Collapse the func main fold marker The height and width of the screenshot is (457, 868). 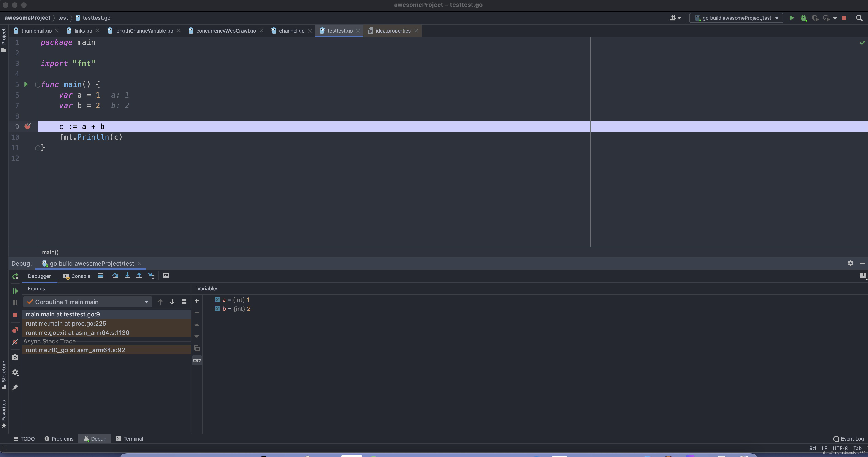click(x=38, y=85)
